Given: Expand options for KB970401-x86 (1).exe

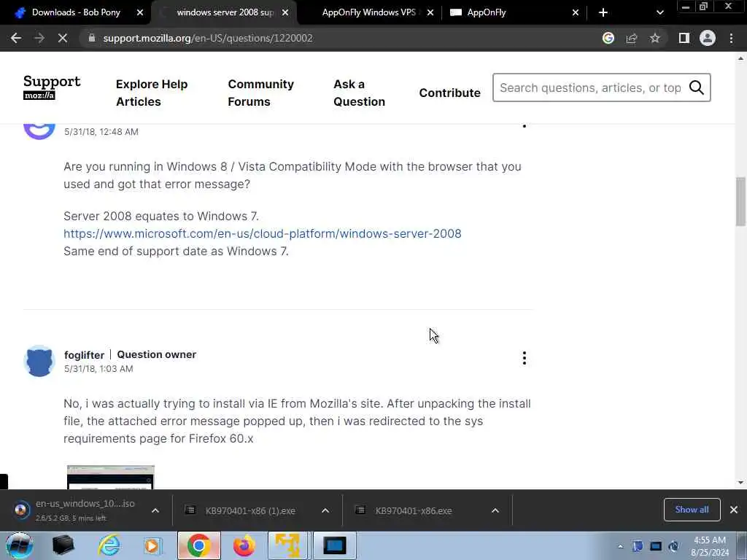Looking at the screenshot, I should click(x=325, y=510).
